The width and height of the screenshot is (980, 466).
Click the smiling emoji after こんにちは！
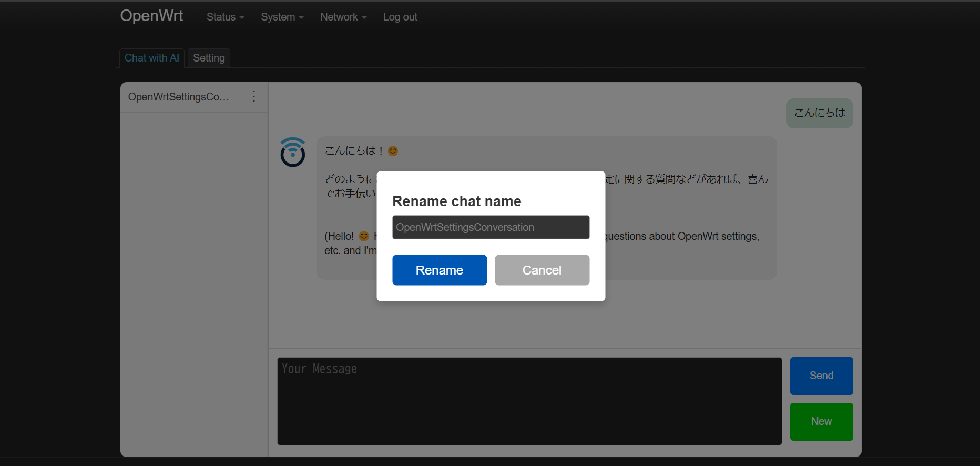pyautogui.click(x=393, y=151)
